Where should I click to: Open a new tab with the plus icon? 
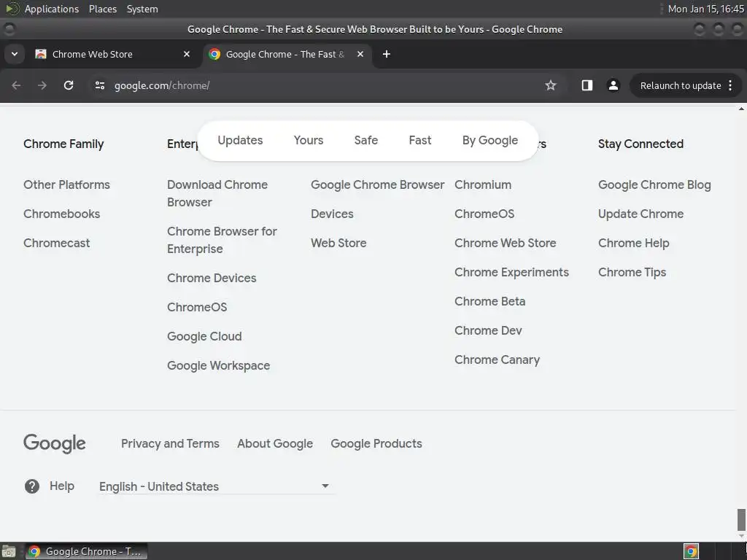point(387,54)
